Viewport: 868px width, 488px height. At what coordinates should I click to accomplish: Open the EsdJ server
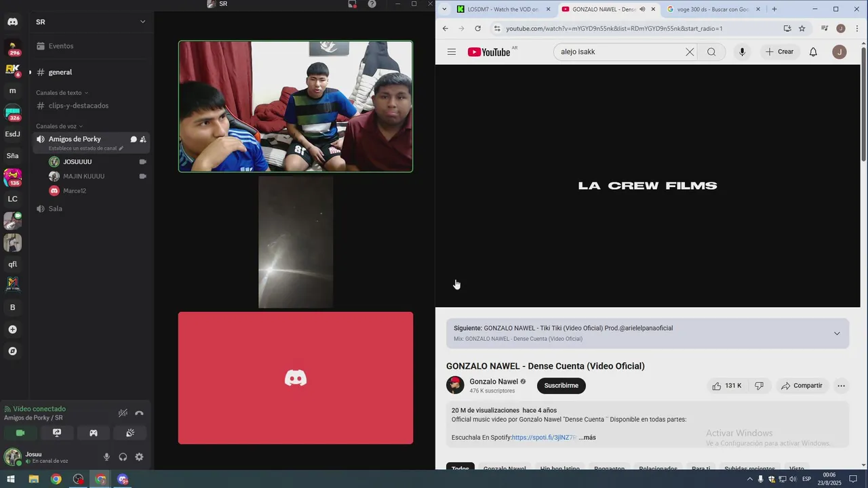click(x=12, y=134)
